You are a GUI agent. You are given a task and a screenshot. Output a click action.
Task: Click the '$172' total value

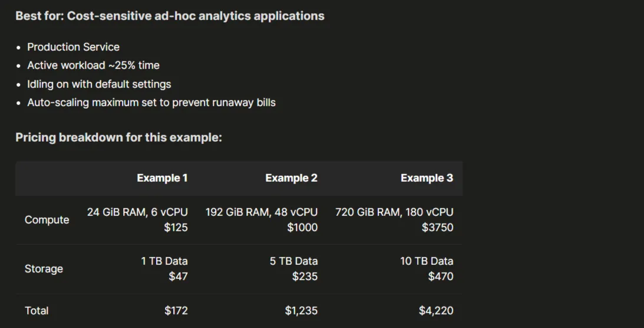[x=176, y=311]
